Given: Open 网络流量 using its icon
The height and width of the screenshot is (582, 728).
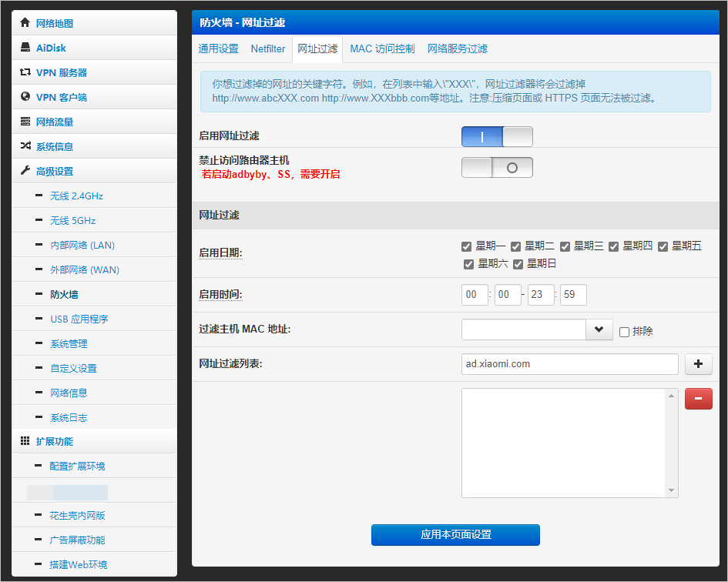Looking at the screenshot, I should tap(25, 122).
